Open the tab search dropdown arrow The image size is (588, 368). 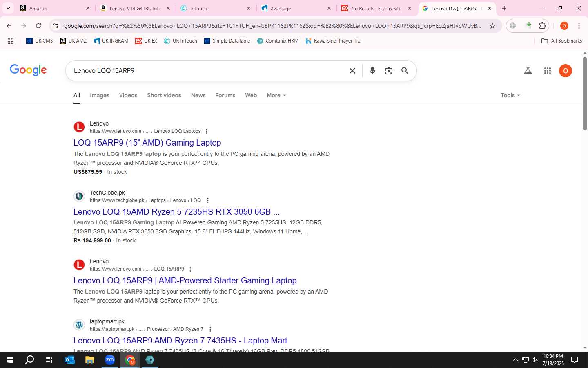8,8
